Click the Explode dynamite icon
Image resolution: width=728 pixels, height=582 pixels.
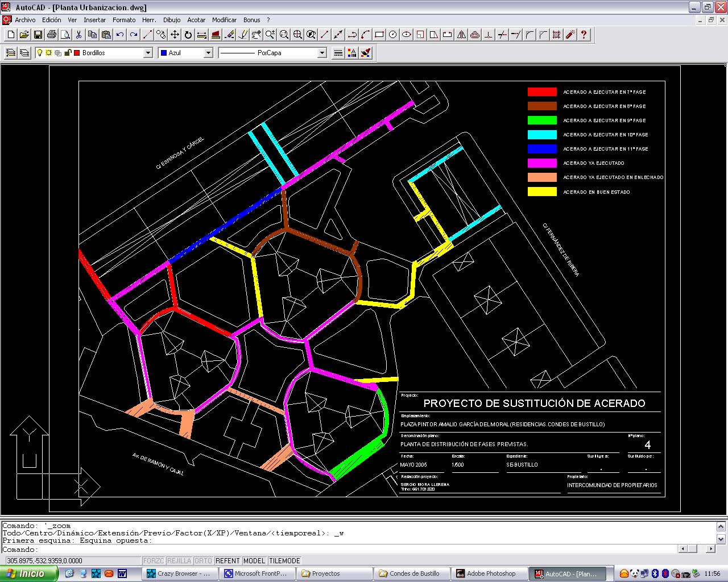570,35
